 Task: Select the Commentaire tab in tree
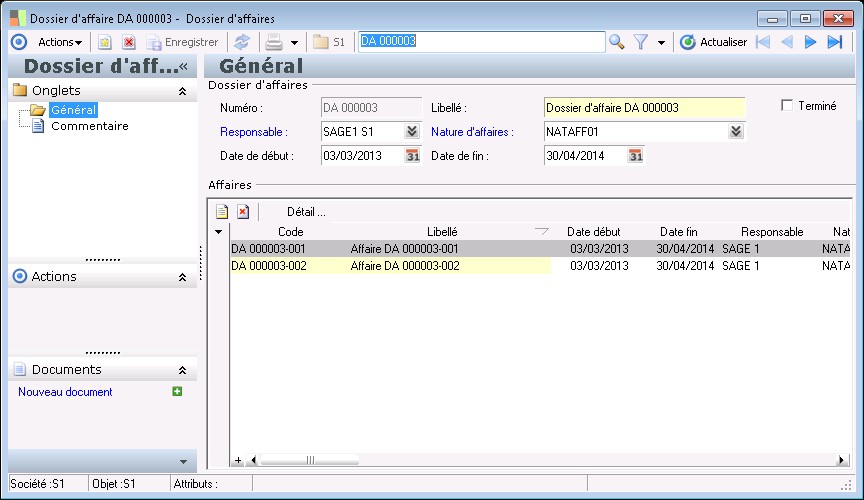click(89, 126)
